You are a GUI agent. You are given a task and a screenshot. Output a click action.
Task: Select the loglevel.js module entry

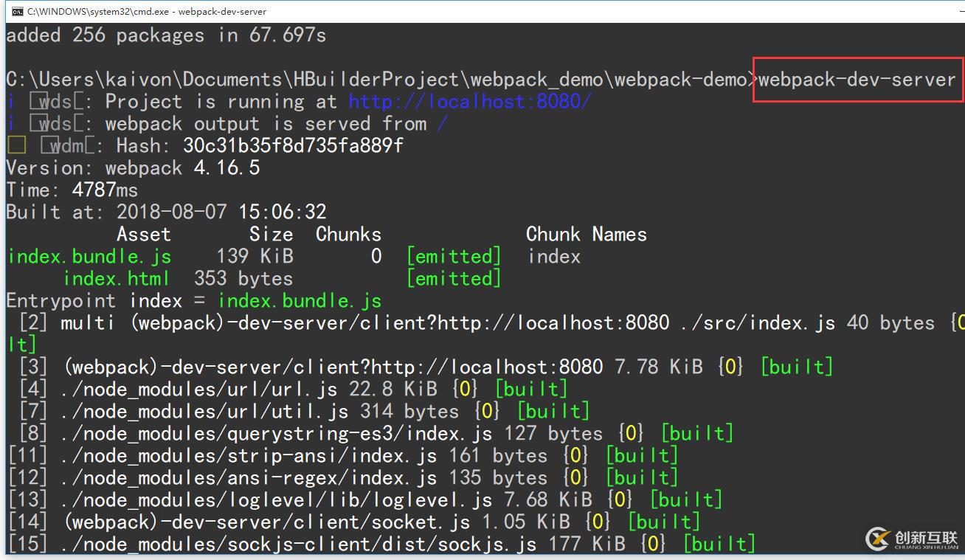pos(258,499)
